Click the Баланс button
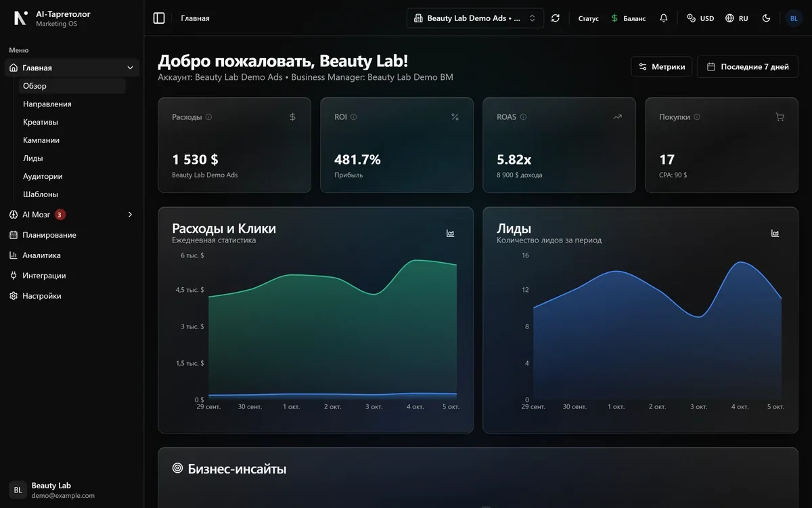812x508 pixels. point(629,18)
